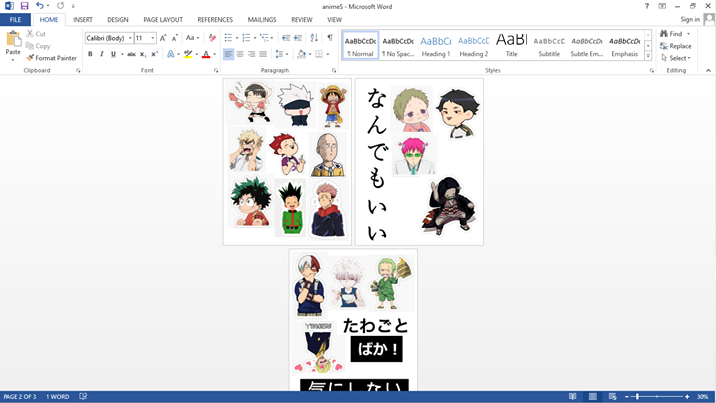Click Sign in link
716x403 pixels.
[690, 19]
